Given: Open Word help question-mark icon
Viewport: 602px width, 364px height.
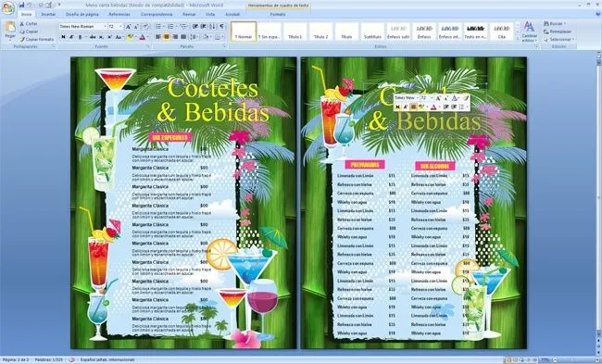Looking at the screenshot, I should (598, 14).
